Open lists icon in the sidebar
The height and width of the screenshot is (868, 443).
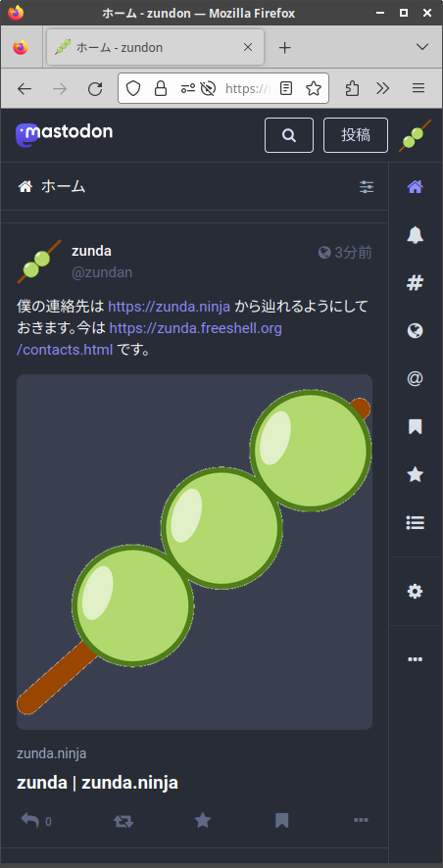416,522
